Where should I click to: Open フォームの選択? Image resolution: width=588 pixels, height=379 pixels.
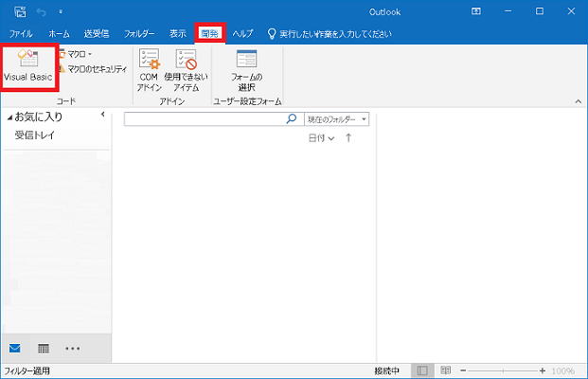point(246,70)
